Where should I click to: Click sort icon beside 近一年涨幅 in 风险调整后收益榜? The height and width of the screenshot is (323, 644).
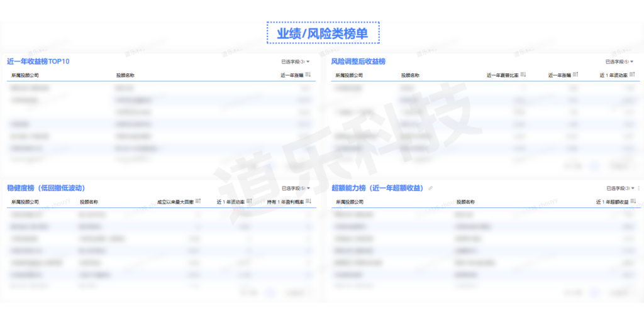575,75
